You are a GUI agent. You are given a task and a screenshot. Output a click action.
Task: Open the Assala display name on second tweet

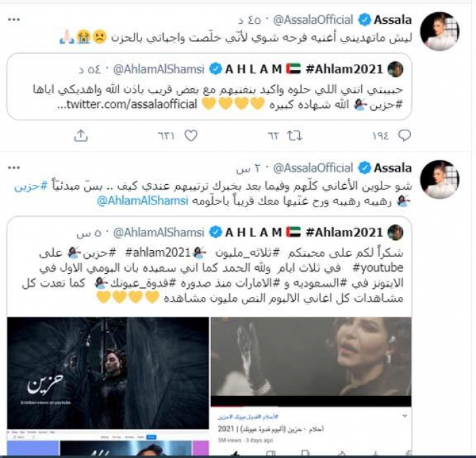click(x=393, y=168)
